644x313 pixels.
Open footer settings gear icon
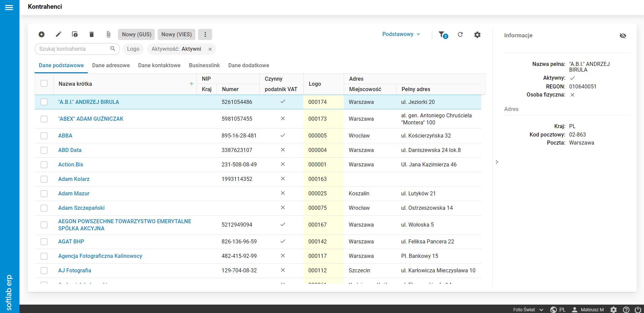(x=614, y=310)
